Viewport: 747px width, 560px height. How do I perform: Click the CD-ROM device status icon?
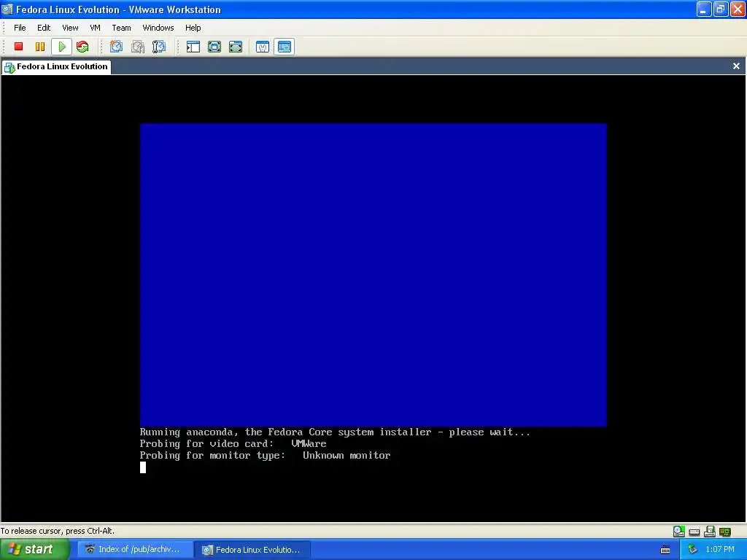(679, 532)
